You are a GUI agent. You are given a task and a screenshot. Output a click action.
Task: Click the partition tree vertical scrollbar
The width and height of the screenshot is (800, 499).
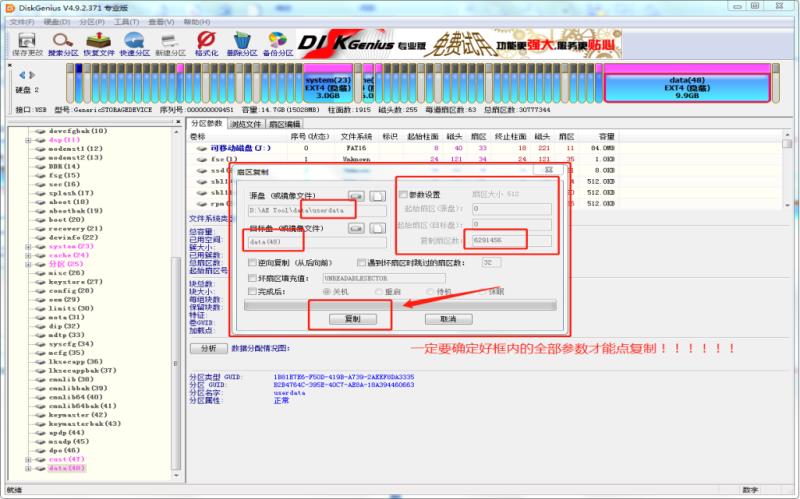pos(177,301)
